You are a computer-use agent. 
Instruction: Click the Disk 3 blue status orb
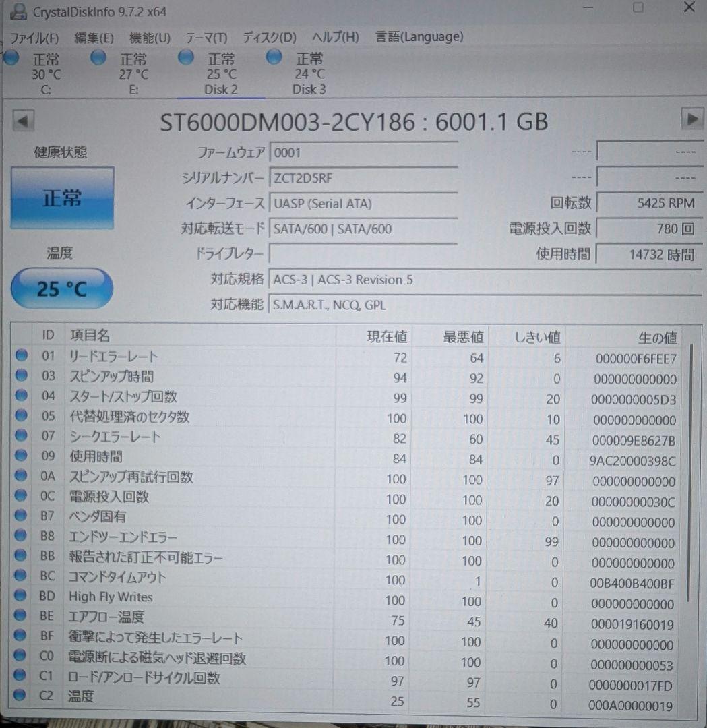tap(274, 57)
